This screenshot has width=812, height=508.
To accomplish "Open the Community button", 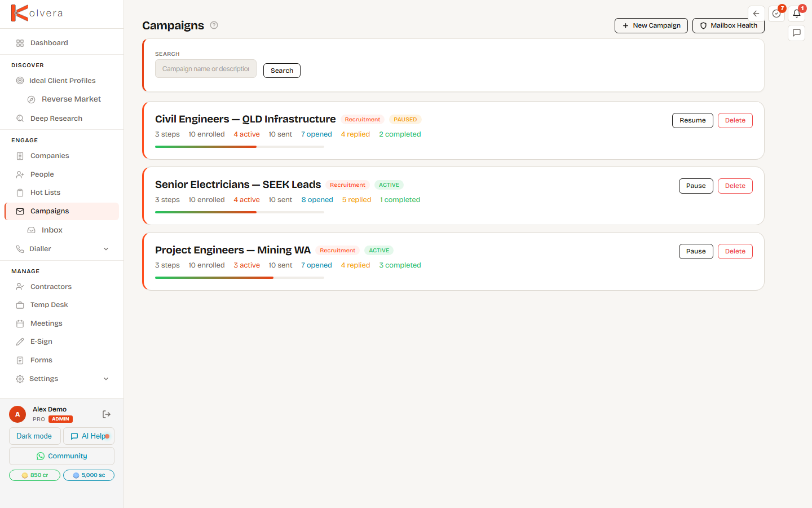I will click(61, 456).
